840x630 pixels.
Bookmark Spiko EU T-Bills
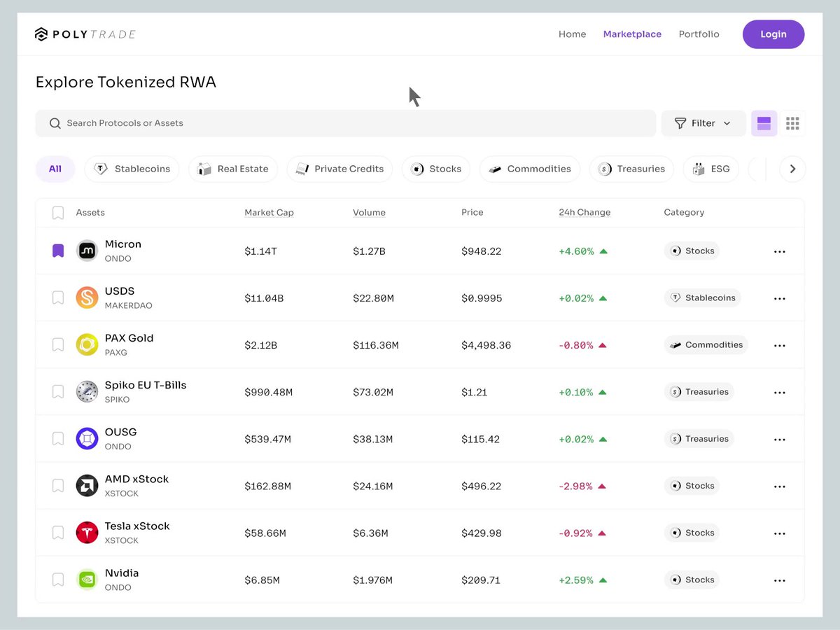pyautogui.click(x=58, y=391)
